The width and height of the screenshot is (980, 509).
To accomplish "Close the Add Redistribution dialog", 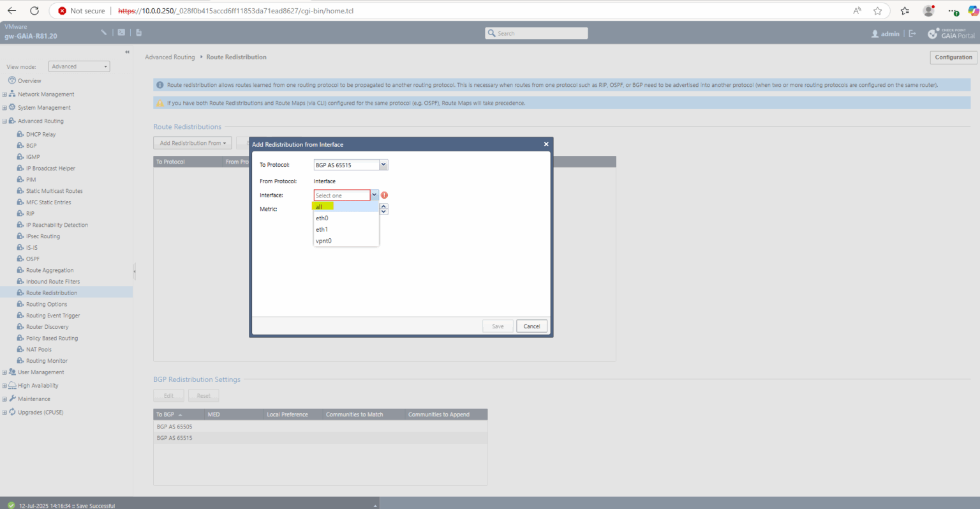I will pos(546,144).
